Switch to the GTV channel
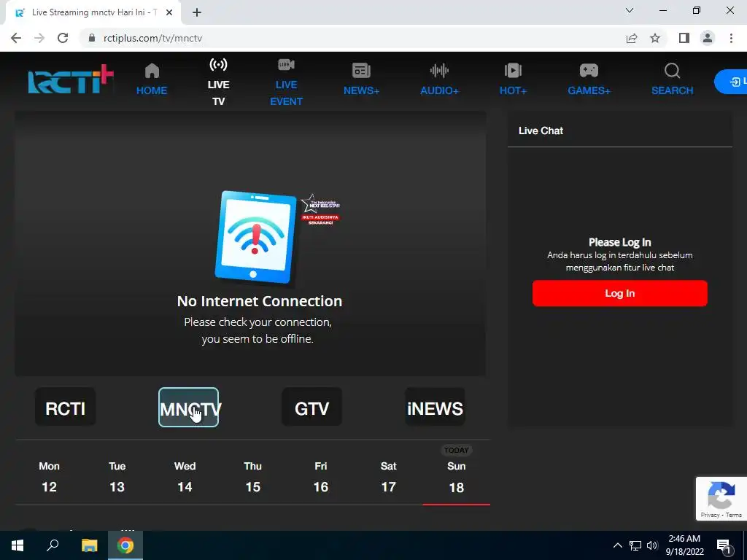This screenshot has height=560, width=747. [312, 408]
